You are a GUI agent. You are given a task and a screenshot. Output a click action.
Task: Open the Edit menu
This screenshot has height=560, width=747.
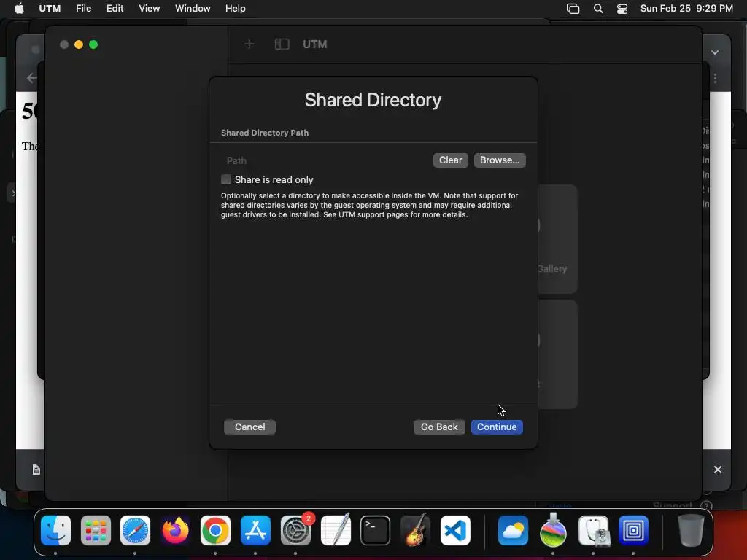coord(115,9)
